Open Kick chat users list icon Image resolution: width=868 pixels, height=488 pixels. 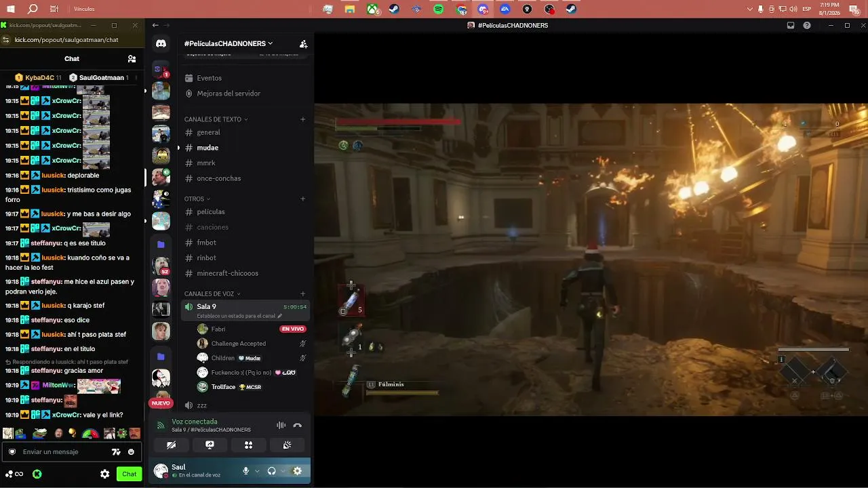pyautogui.click(x=132, y=59)
